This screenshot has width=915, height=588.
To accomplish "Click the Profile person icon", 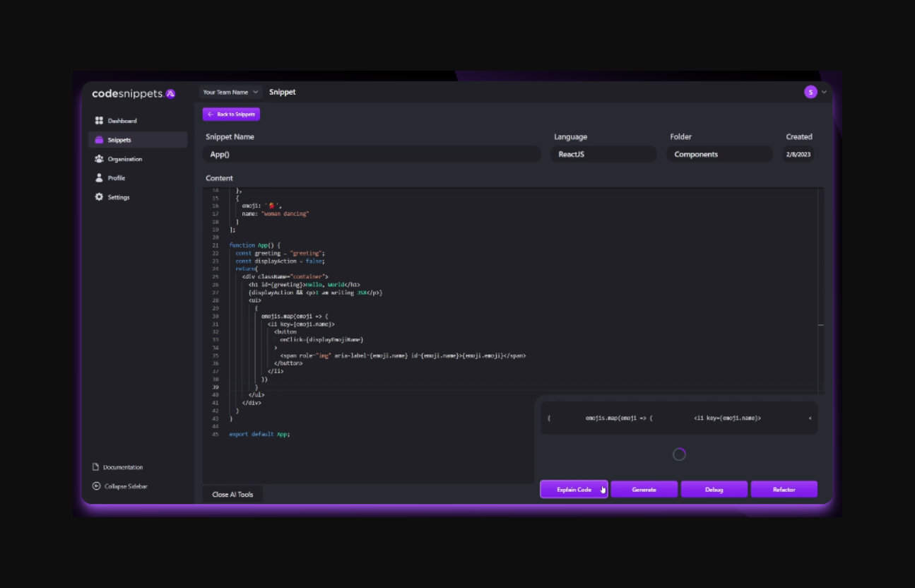I will pyautogui.click(x=99, y=178).
